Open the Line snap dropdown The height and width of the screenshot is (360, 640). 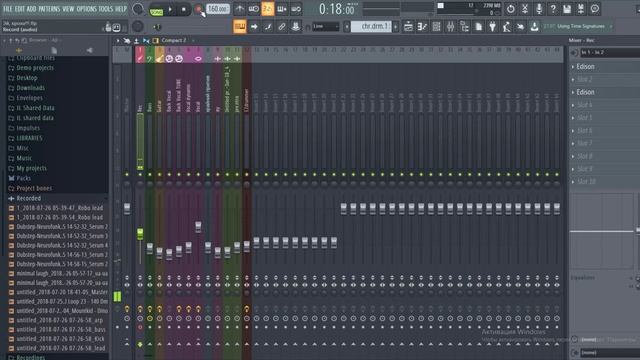[x=326, y=27]
